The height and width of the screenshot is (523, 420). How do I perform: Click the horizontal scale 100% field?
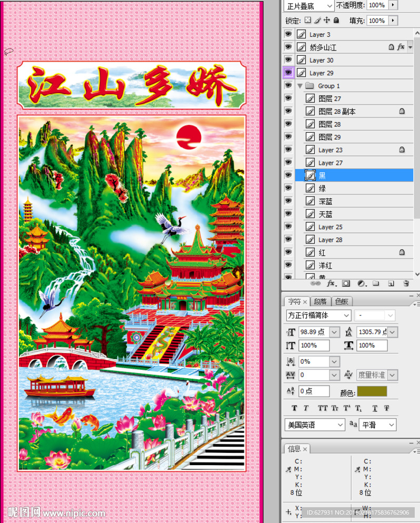(x=372, y=346)
